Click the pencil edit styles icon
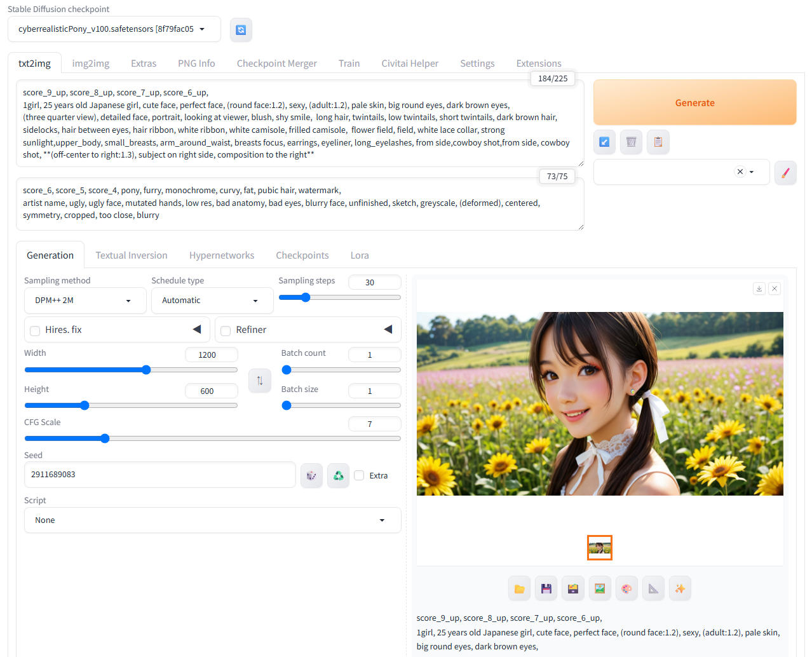This screenshot has height=657, width=812. [785, 172]
